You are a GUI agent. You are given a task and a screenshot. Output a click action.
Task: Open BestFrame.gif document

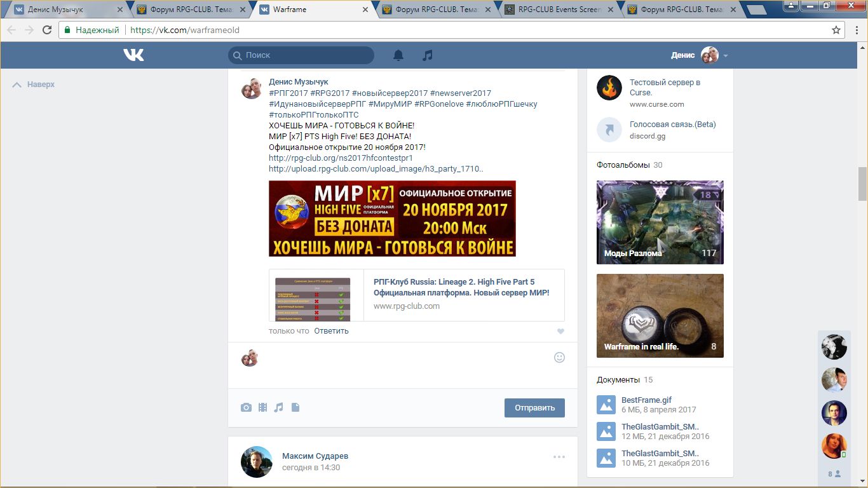646,400
